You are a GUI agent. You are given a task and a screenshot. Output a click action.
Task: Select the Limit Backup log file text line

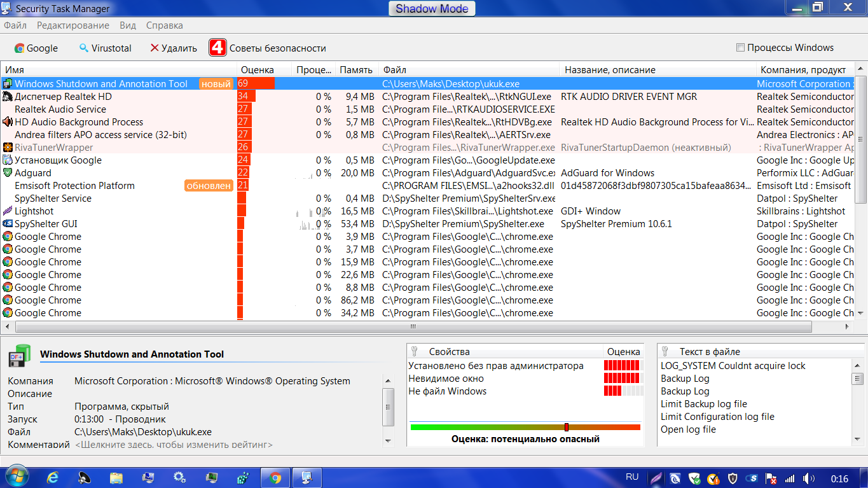click(x=704, y=404)
